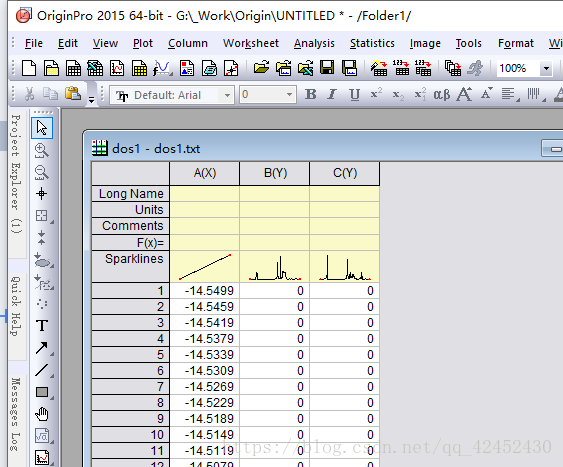This screenshot has width=563, height=467.
Task: Select the Rectangle drawing tool
Action: 42,392
